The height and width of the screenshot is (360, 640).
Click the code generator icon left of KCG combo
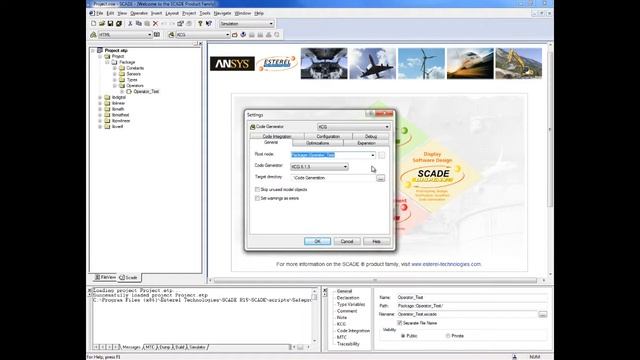(x=171, y=35)
